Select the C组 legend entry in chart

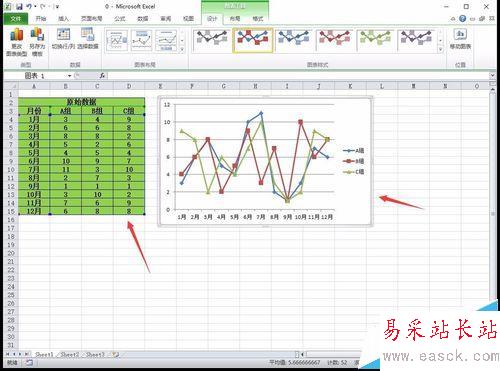click(354, 172)
